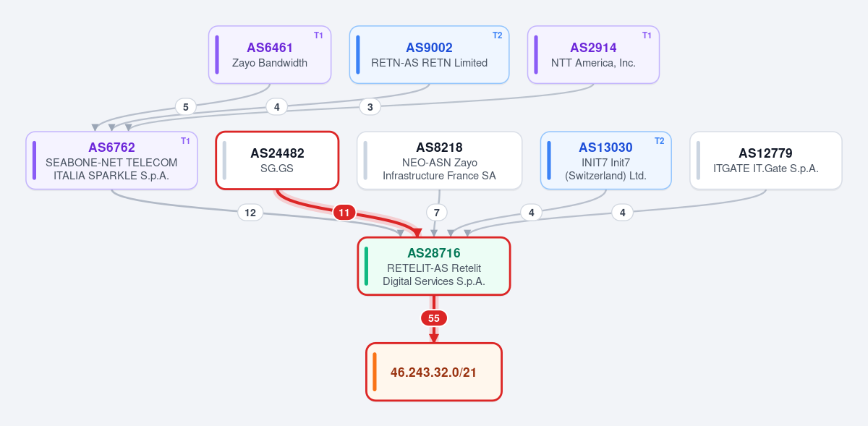Select the AS9002 RETN Limited node
The height and width of the screenshot is (426, 868).
429,55
